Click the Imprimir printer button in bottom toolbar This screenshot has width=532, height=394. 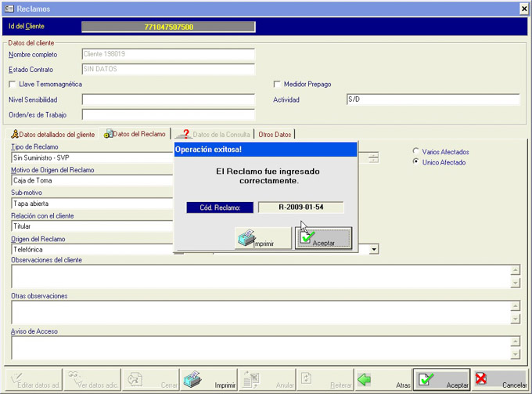pyautogui.click(x=210, y=380)
